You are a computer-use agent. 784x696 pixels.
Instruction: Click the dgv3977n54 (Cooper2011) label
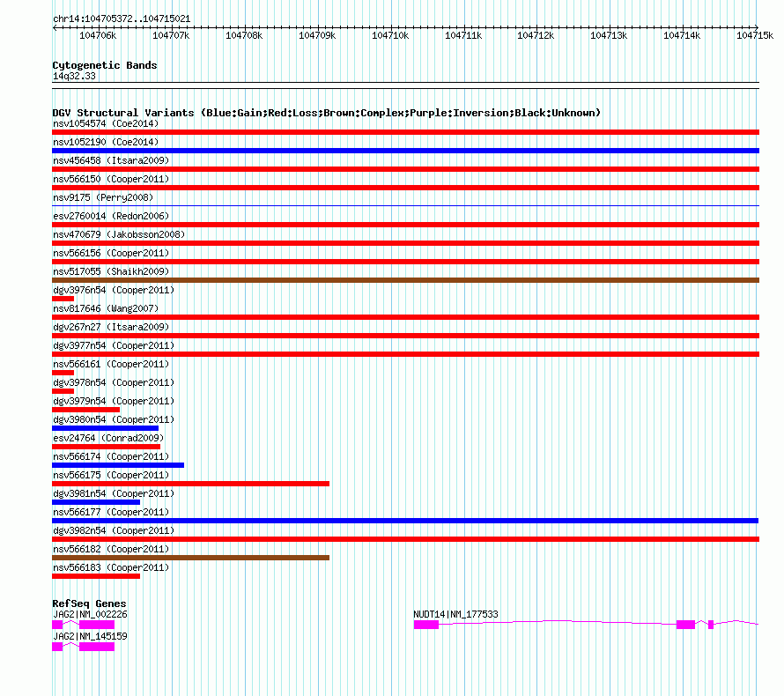(x=114, y=345)
